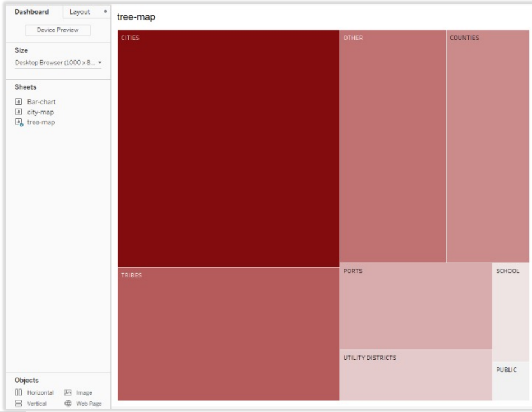This screenshot has height=412, width=532.
Task: Switch to the Layout tab
Action: (x=80, y=12)
